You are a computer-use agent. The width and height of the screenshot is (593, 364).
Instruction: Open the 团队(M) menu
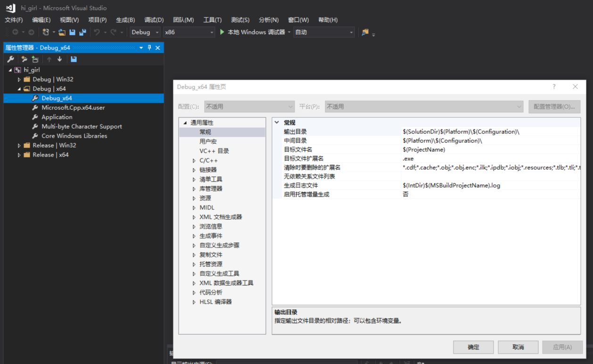[183, 20]
